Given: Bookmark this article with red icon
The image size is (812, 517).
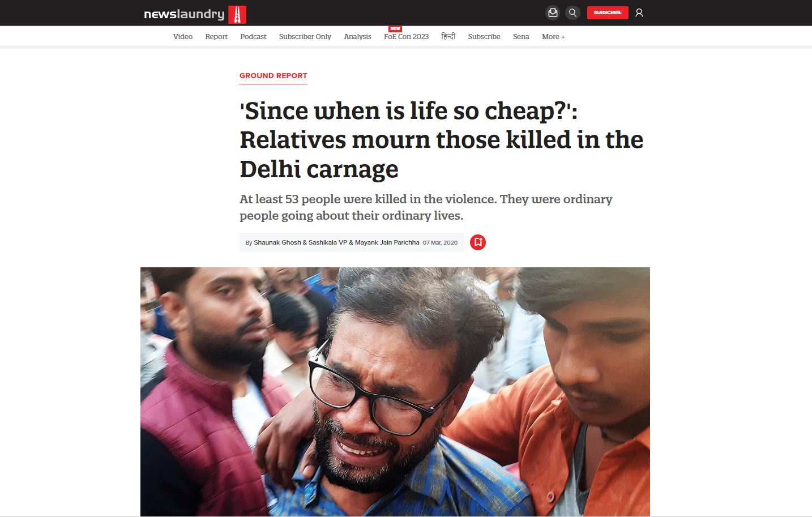Looking at the screenshot, I should 478,242.
